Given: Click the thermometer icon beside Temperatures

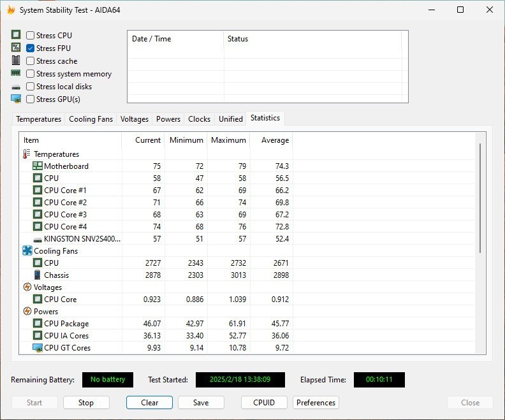Looking at the screenshot, I should [27, 154].
